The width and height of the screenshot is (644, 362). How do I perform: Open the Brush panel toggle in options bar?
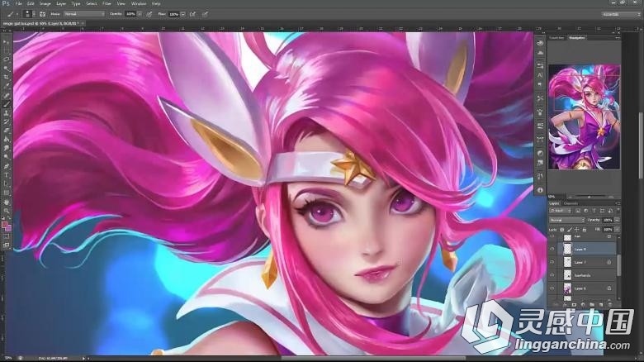point(42,14)
